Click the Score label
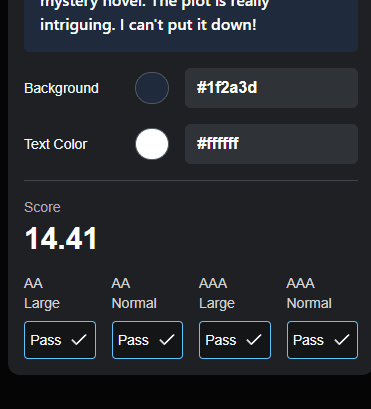The image size is (371, 409). 42,207
